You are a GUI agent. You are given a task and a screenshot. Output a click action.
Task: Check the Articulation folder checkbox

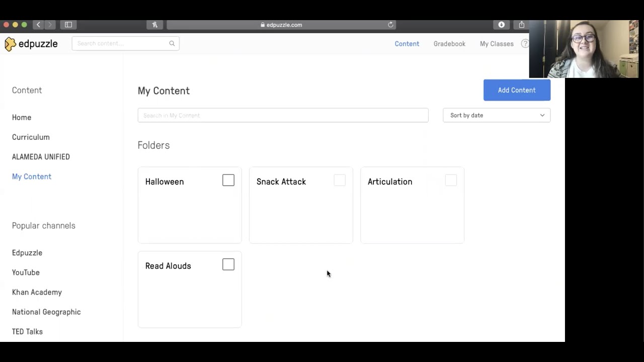pos(451,180)
